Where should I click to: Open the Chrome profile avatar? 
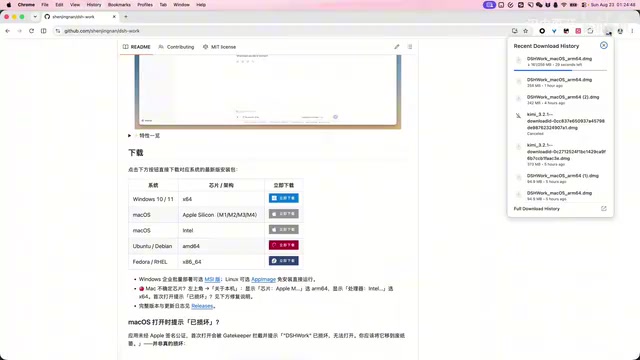620,31
